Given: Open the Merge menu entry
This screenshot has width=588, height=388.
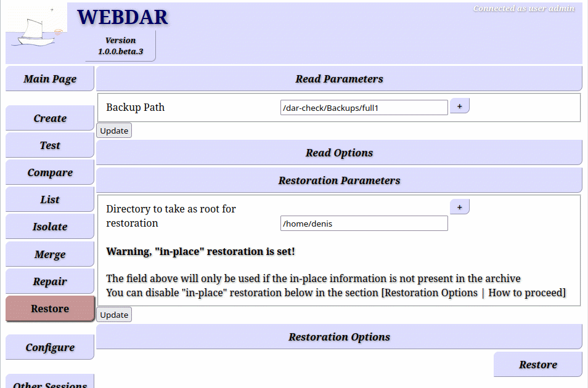Looking at the screenshot, I should (x=50, y=254).
